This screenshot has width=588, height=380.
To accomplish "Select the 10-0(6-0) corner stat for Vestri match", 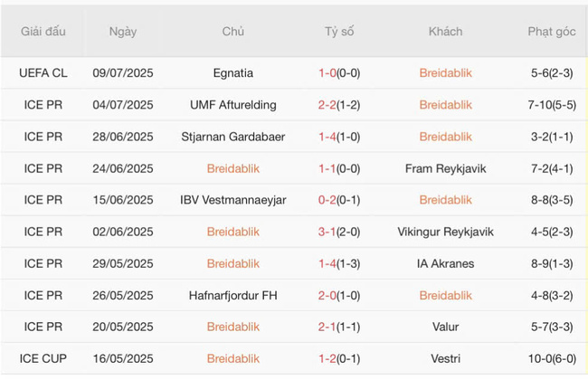I will (552, 358).
